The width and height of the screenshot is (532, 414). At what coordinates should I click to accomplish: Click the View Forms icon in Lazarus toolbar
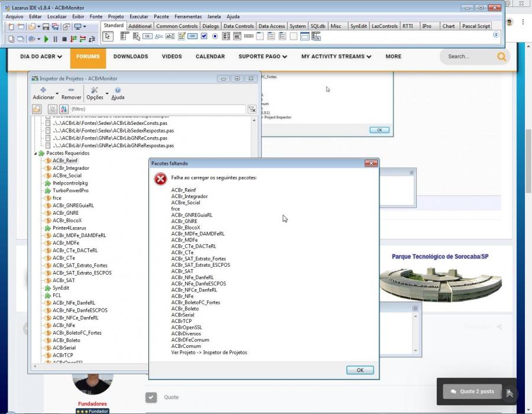[21, 39]
